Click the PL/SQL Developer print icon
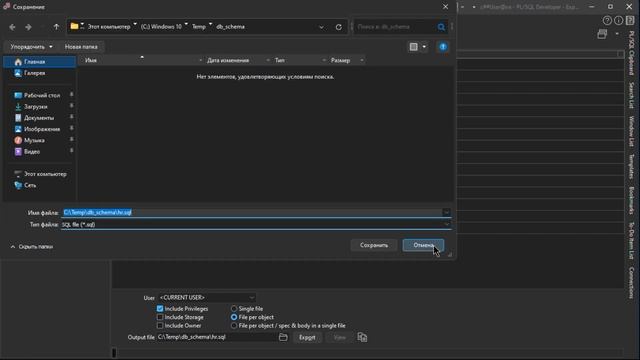The width and height of the screenshot is (640, 360). [x=602, y=34]
